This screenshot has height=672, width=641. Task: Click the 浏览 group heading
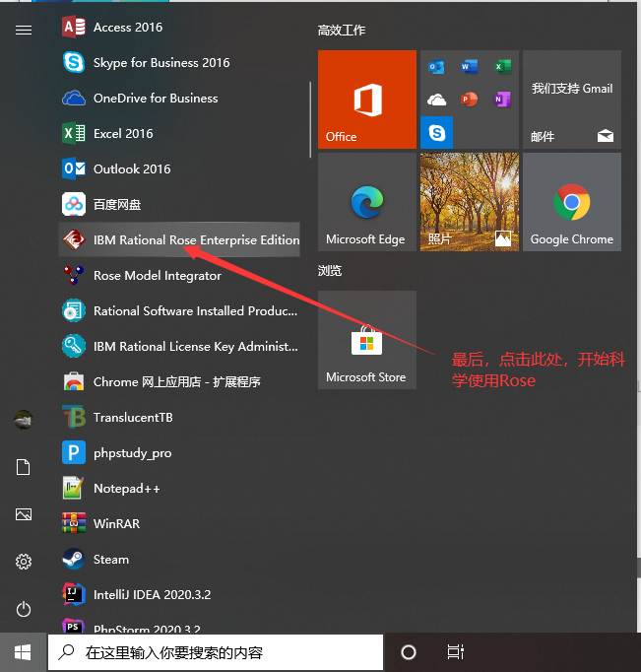tap(330, 271)
